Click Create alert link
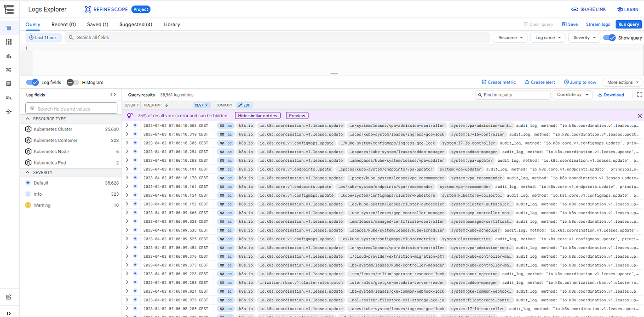This screenshot has height=317, width=644. tap(540, 82)
